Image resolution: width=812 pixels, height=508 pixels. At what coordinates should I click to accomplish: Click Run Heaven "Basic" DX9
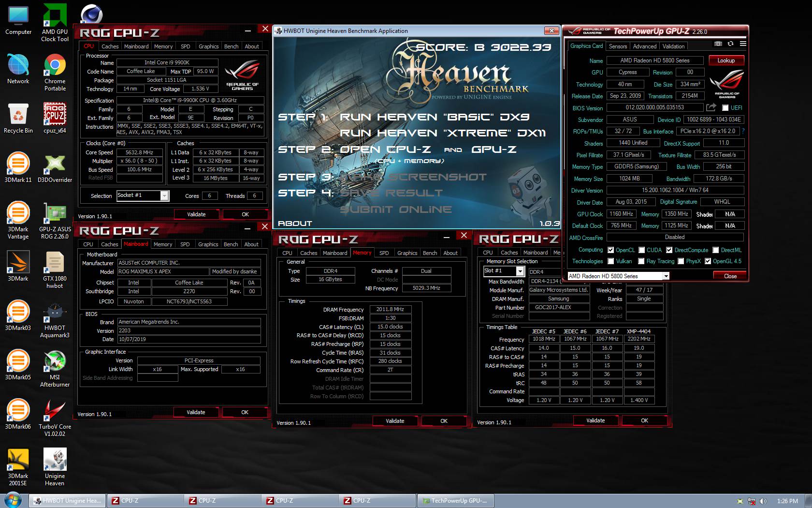click(x=434, y=117)
